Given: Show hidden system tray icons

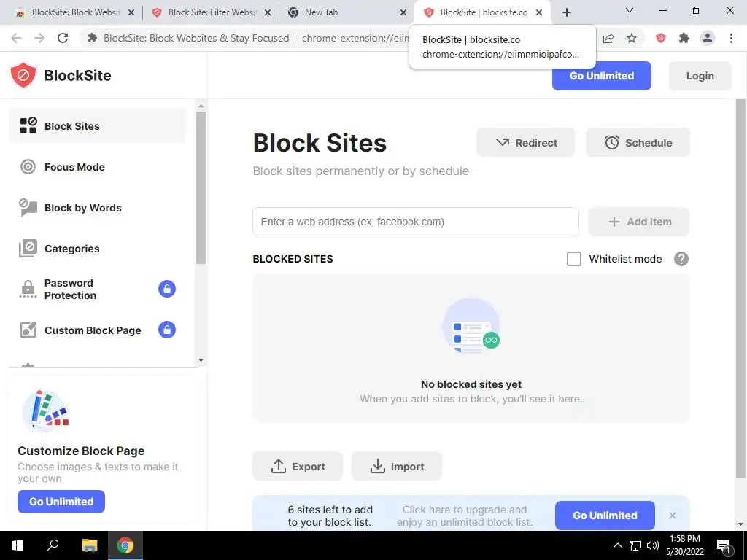Looking at the screenshot, I should [x=617, y=545].
